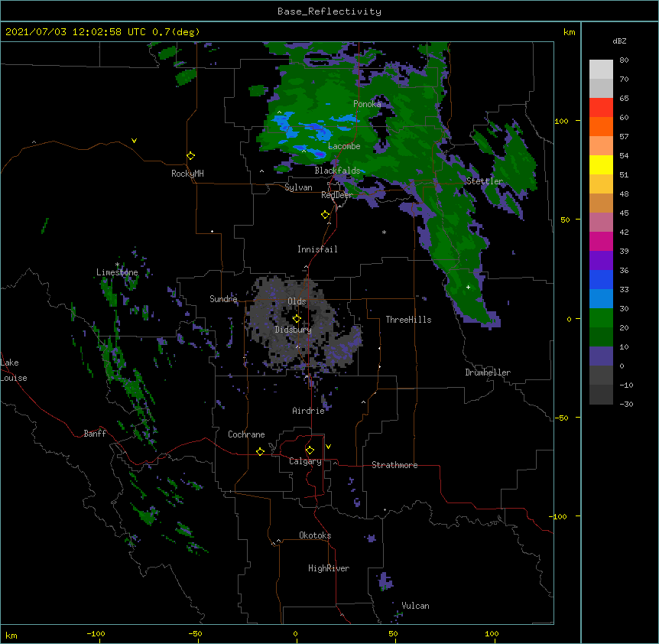Click the Ponoka city label

tap(367, 104)
